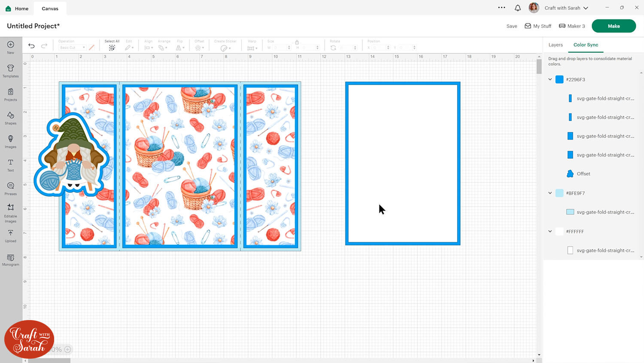The image size is (644, 363).
Task: Click the New project plus icon
Action: pos(11,45)
